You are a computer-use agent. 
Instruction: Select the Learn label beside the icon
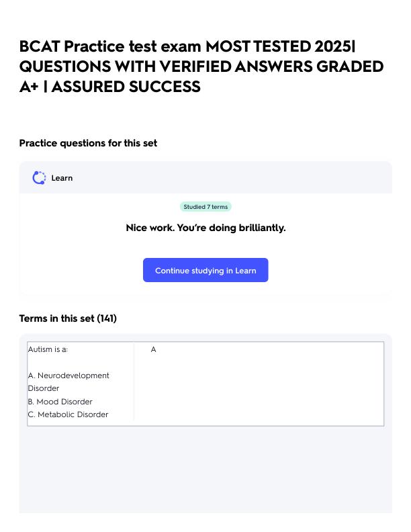pos(62,178)
